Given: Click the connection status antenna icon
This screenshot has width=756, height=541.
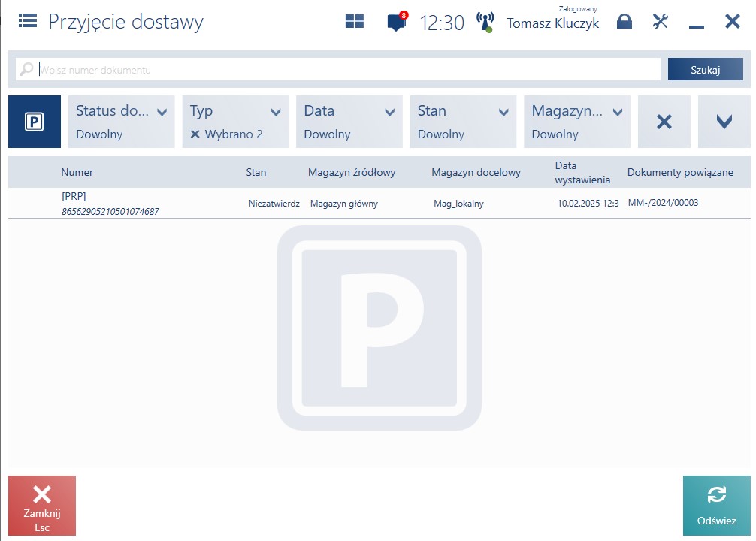Looking at the screenshot, I should point(485,23).
